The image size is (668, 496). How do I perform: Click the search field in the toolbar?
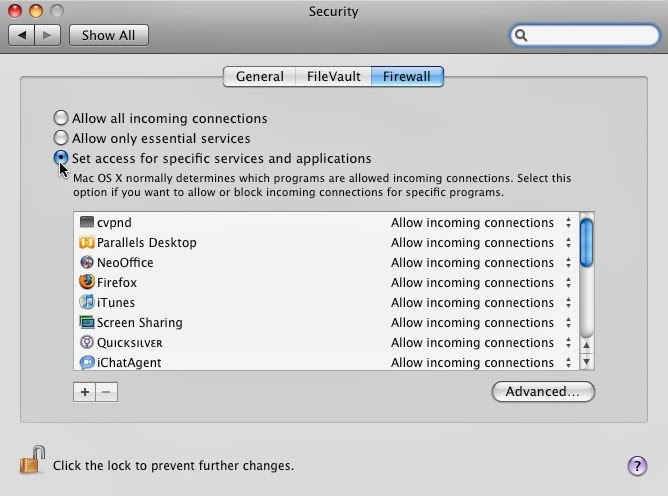[590, 35]
